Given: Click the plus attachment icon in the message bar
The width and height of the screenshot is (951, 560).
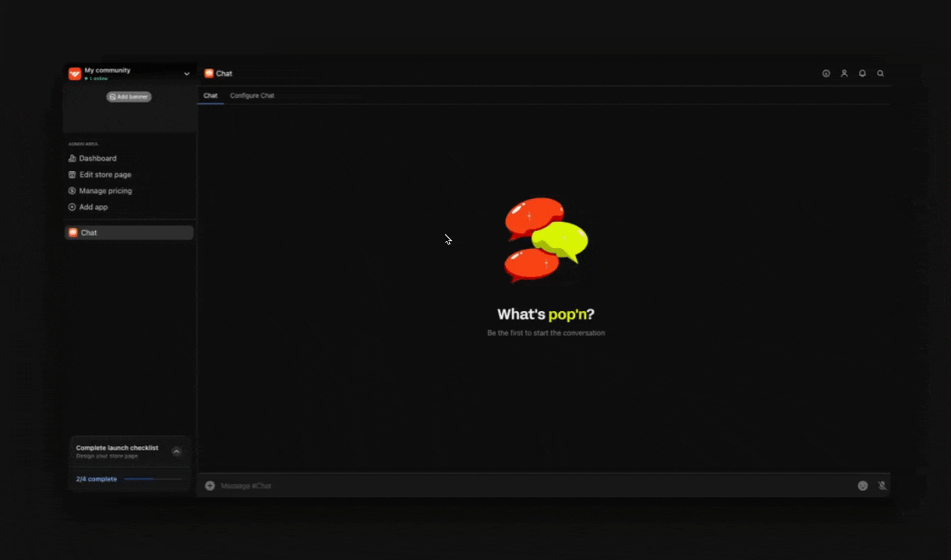Looking at the screenshot, I should tap(209, 485).
